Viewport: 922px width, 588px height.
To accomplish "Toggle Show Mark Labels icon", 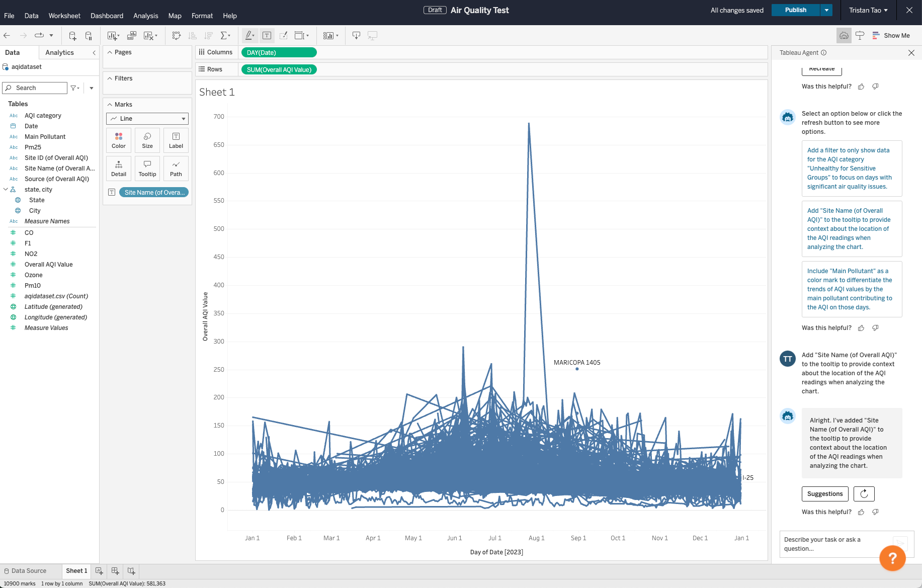I will click(x=267, y=35).
